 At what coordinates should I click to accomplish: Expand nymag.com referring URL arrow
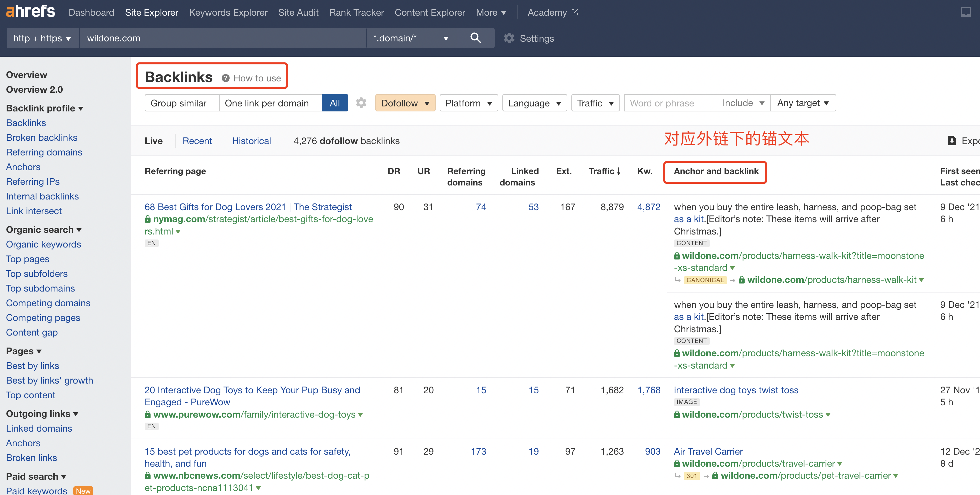178,231
